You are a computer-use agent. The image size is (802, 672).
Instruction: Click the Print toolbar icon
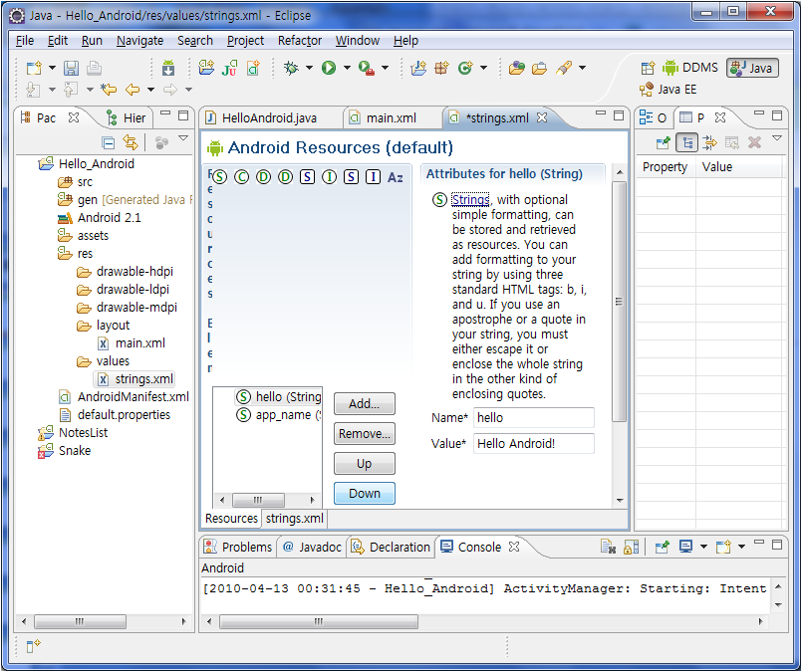[x=94, y=68]
